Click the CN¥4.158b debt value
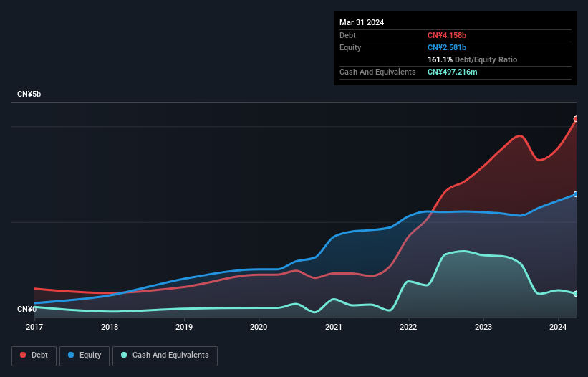 pos(447,35)
